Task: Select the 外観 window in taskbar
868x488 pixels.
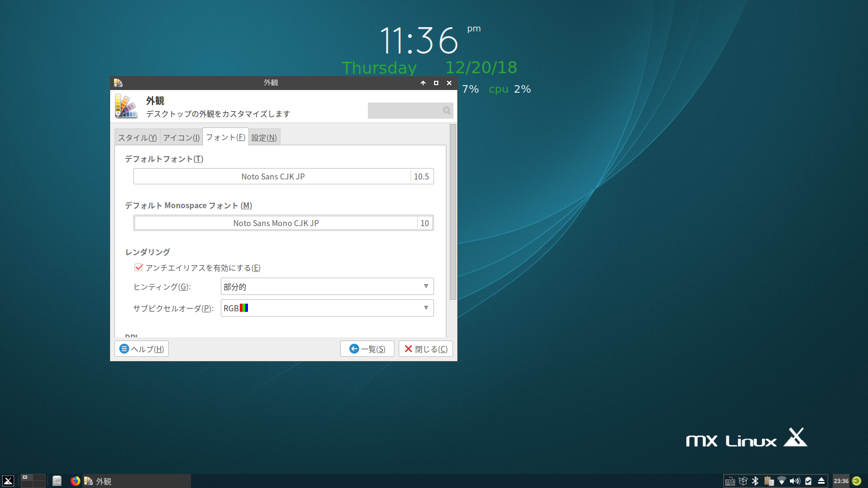Action: pyautogui.click(x=136, y=481)
